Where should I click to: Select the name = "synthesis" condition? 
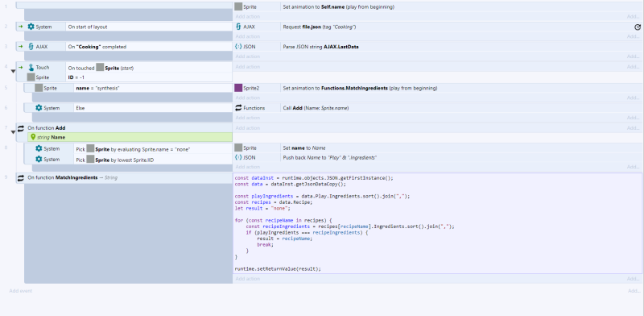153,88
